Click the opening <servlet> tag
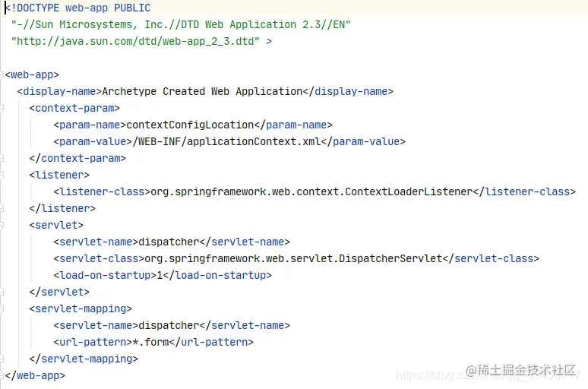 point(57,225)
